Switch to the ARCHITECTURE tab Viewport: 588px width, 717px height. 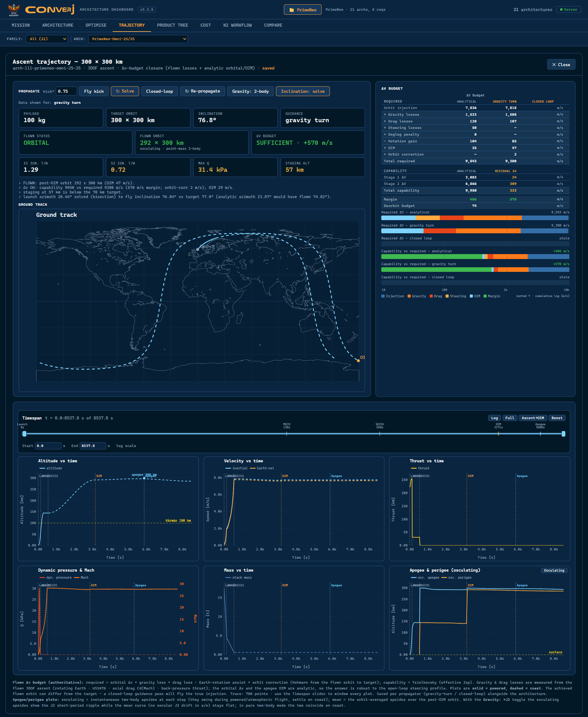58,25
